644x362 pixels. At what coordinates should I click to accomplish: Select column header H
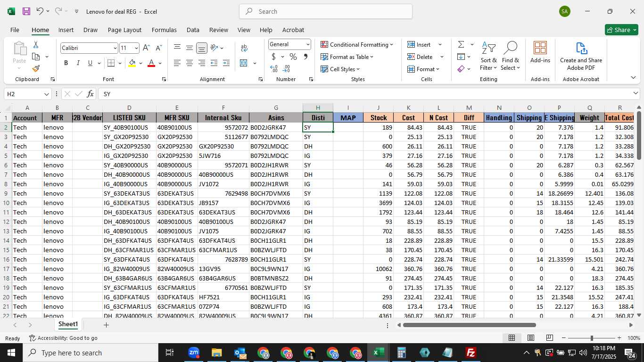pyautogui.click(x=318, y=108)
